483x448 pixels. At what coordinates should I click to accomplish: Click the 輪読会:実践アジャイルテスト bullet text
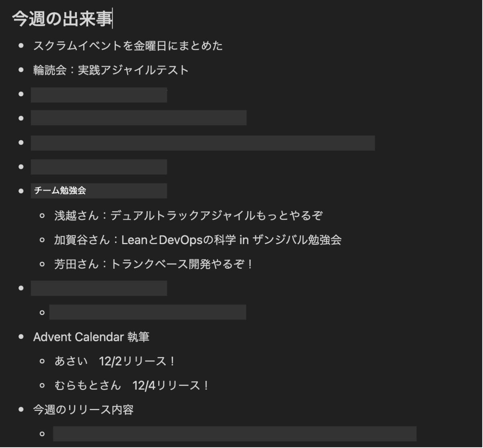click(111, 70)
